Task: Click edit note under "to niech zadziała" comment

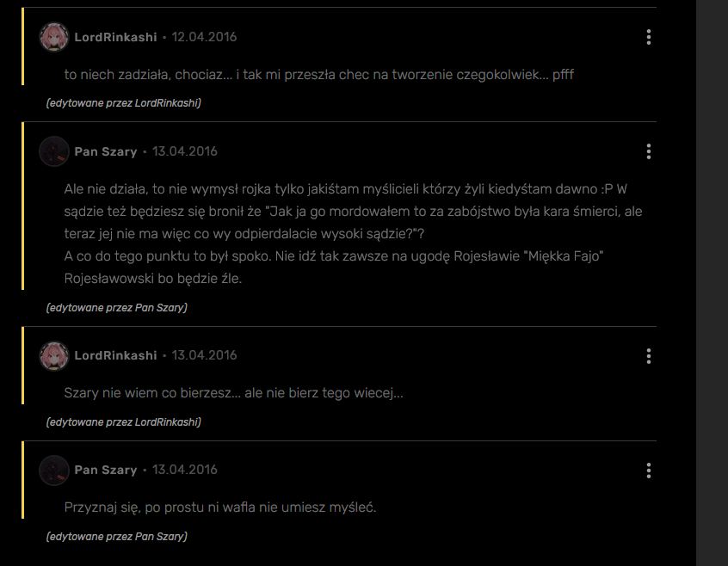Action: click(x=123, y=103)
